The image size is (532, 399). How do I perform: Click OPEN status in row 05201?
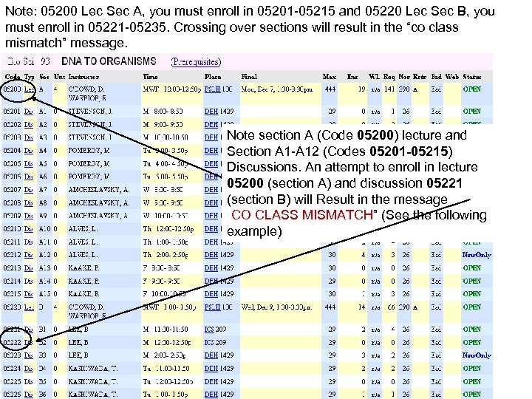[x=472, y=112]
